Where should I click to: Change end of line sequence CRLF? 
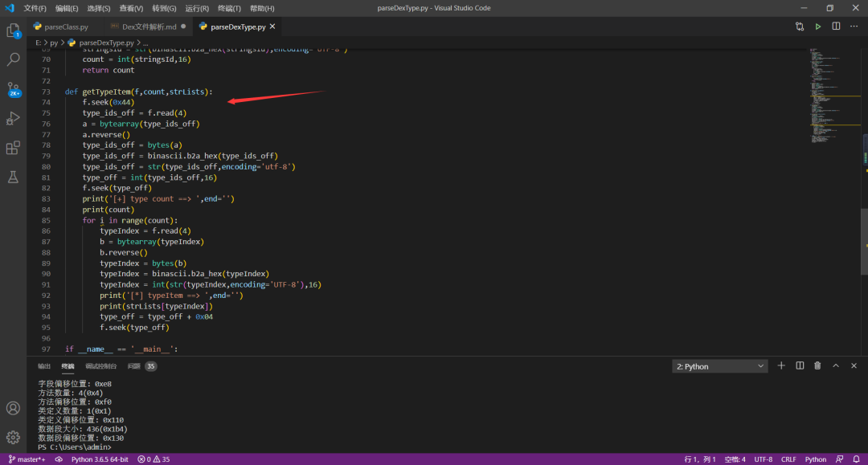[788, 459]
